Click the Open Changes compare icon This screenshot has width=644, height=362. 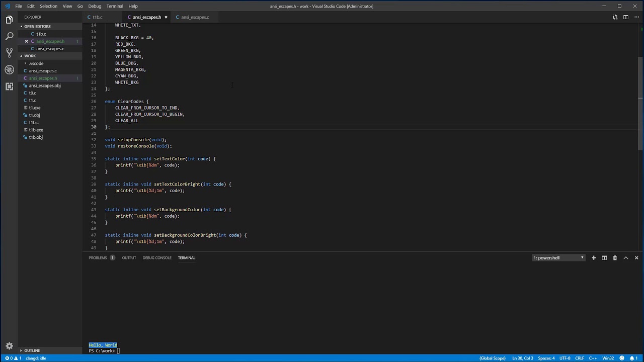[x=615, y=17]
